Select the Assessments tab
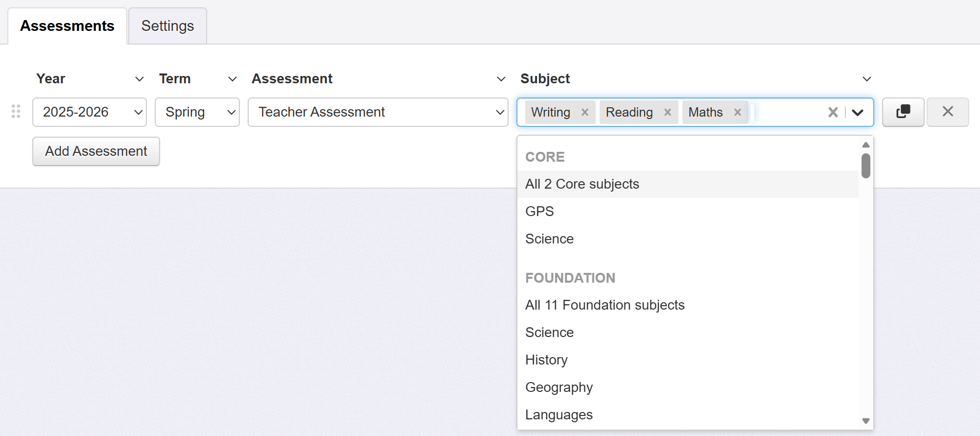Viewport: 980px width, 436px height. (67, 26)
